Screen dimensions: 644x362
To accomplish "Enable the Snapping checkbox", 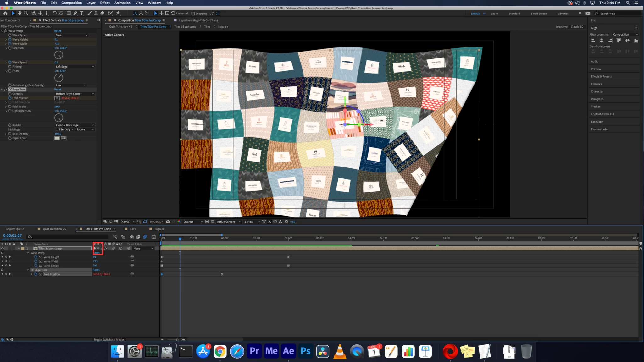I will click(x=193, y=14).
